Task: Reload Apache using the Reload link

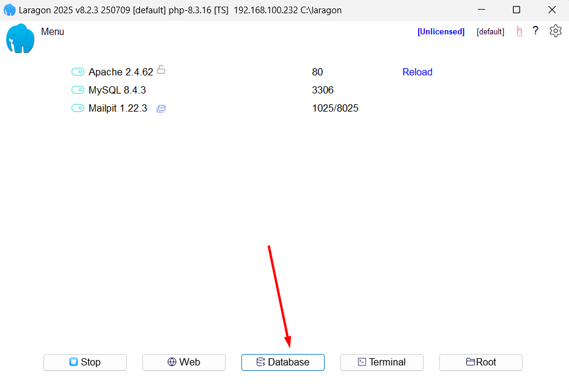Action: coord(417,72)
